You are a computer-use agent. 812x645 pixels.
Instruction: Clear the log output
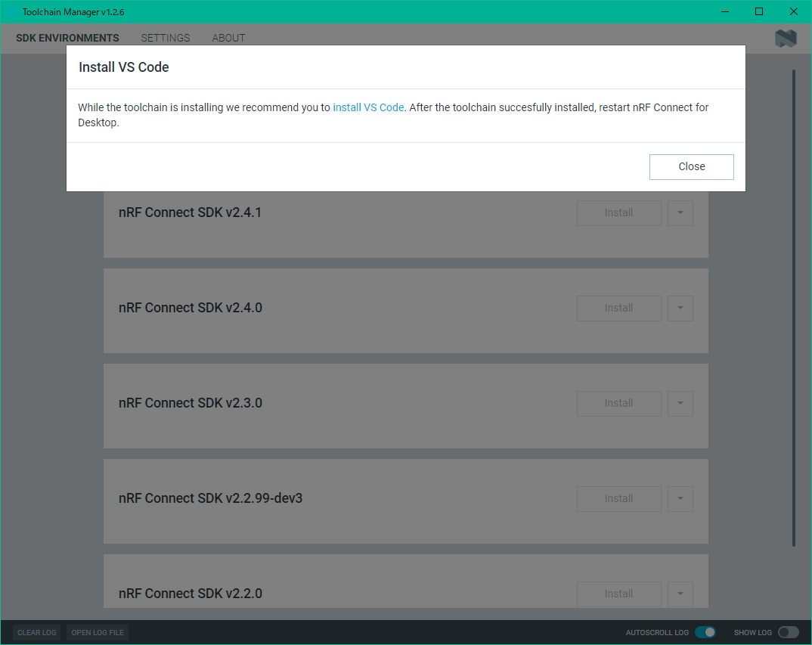click(37, 633)
